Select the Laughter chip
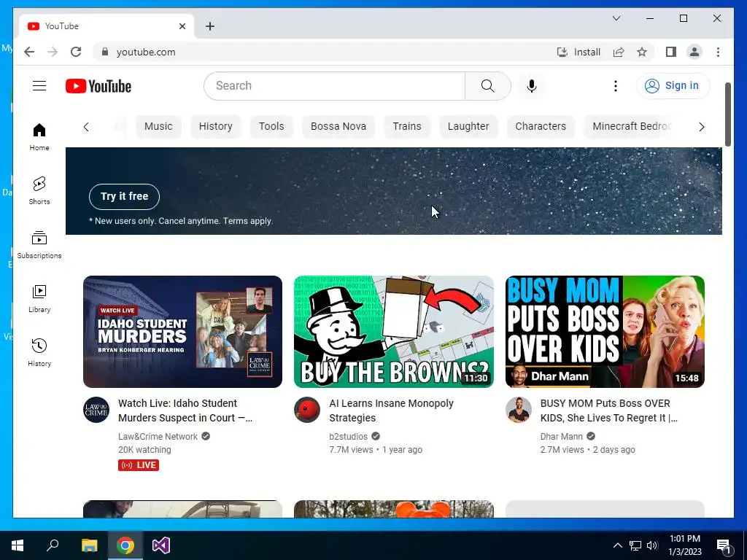This screenshot has width=747, height=560. 468,126
